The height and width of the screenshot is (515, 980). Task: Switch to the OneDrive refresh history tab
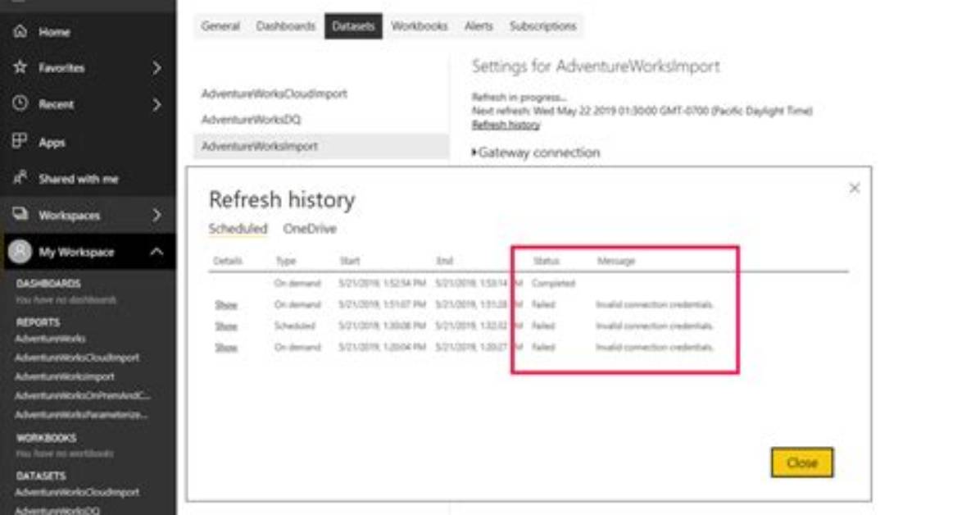click(x=310, y=229)
